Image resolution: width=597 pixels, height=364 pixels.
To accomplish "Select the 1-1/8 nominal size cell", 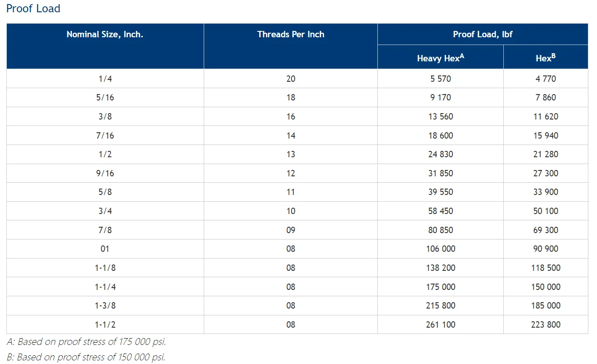I will point(105,268).
